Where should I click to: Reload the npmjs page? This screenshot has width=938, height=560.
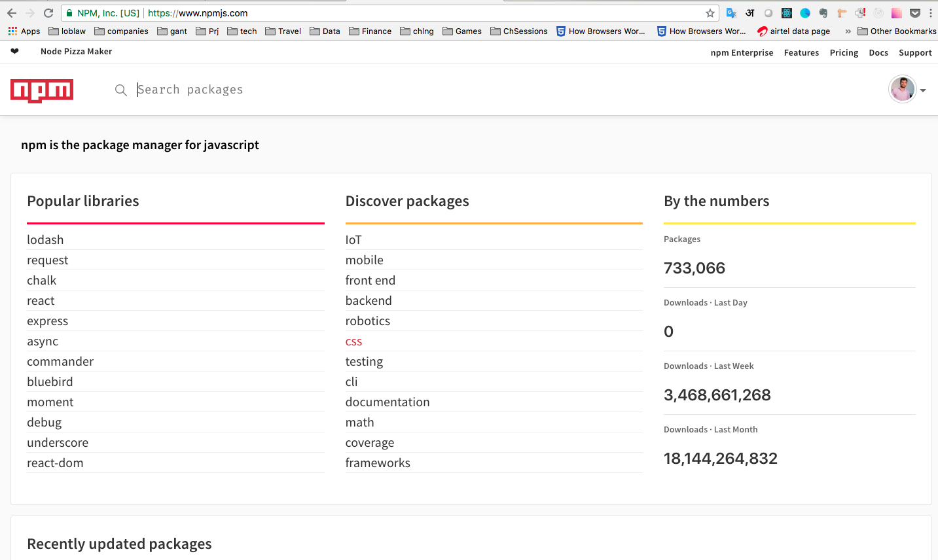(x=48, y=13)
